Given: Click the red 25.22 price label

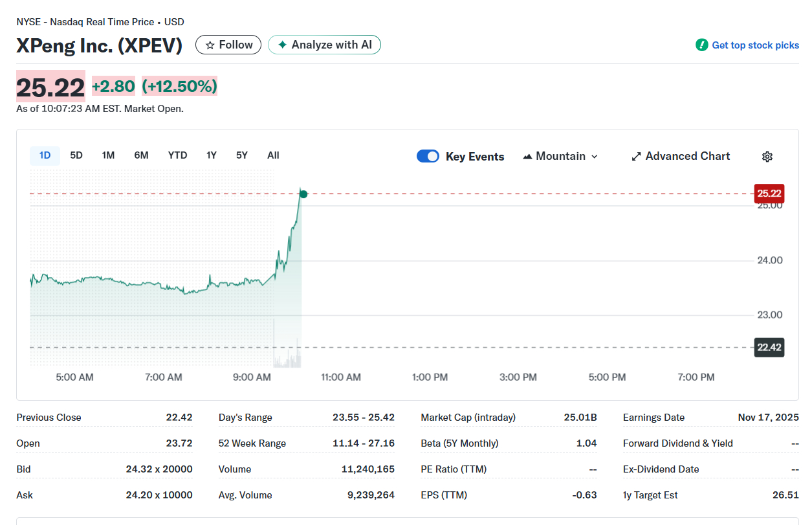Looking at the screenshot, I should [769, 194].
